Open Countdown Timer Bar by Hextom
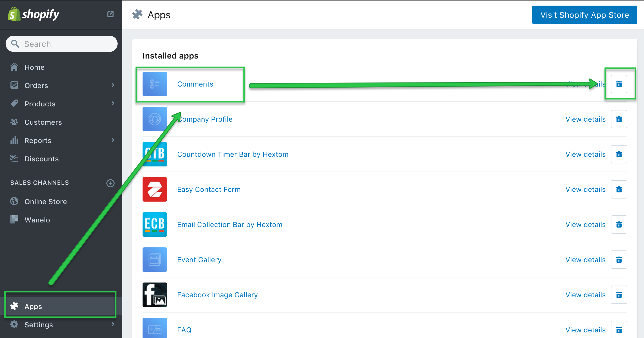This screenshot has height=338, width=644. point(233,154)
